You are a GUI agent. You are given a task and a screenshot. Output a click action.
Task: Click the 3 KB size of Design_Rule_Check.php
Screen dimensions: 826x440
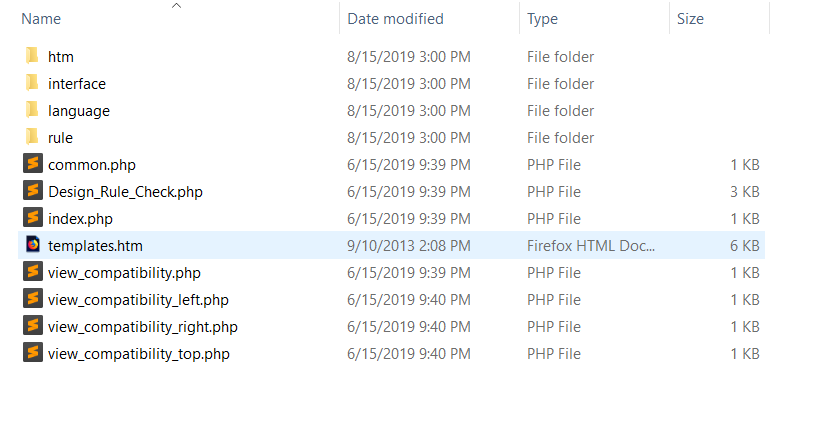[745, 192]
